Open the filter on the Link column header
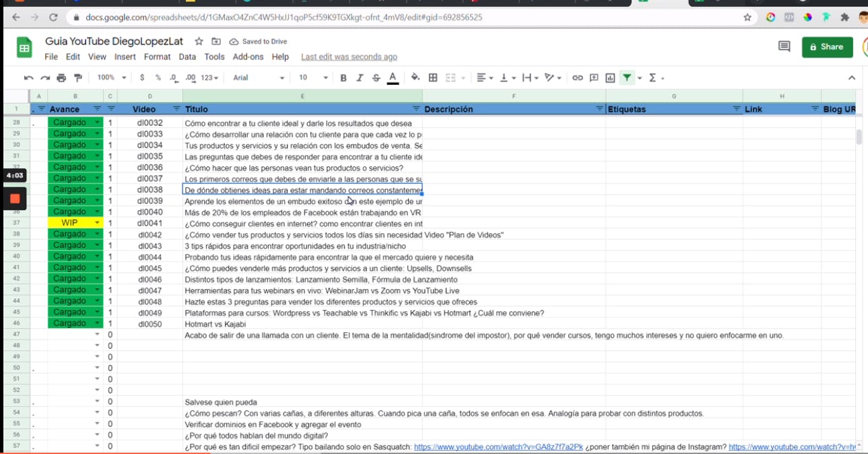Viewport: 868px width, 454px height. (815, 109)
